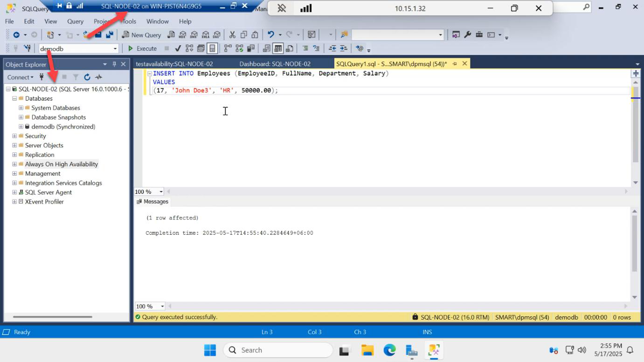Viewport: 644px width, 362px height.
Task: Expand the System Databases folder
Action: coord(21,108)
